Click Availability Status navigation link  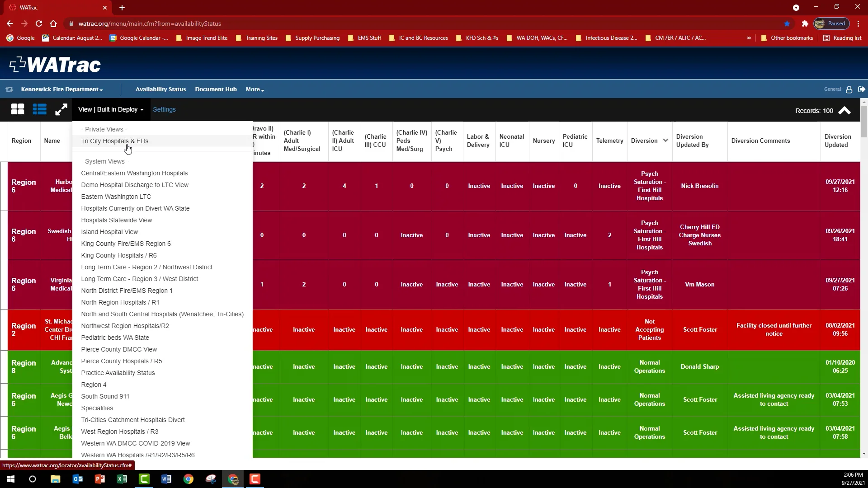[160, 89]
